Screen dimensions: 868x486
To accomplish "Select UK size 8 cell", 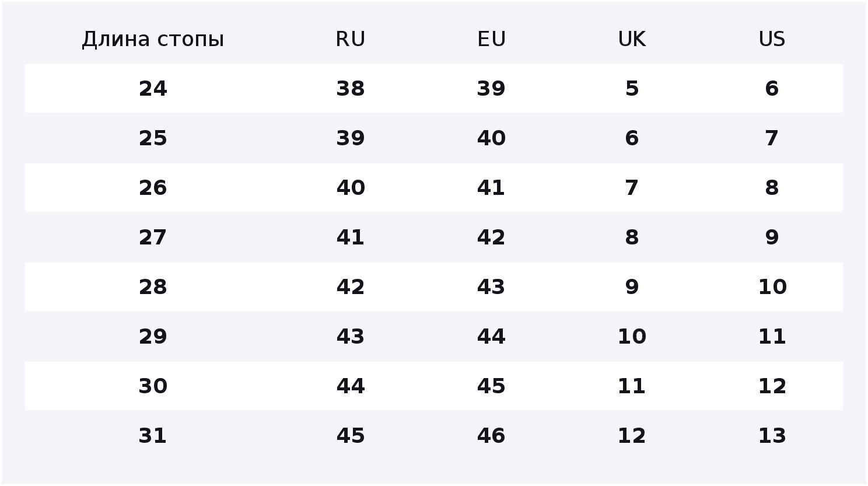I will point(632,237).
